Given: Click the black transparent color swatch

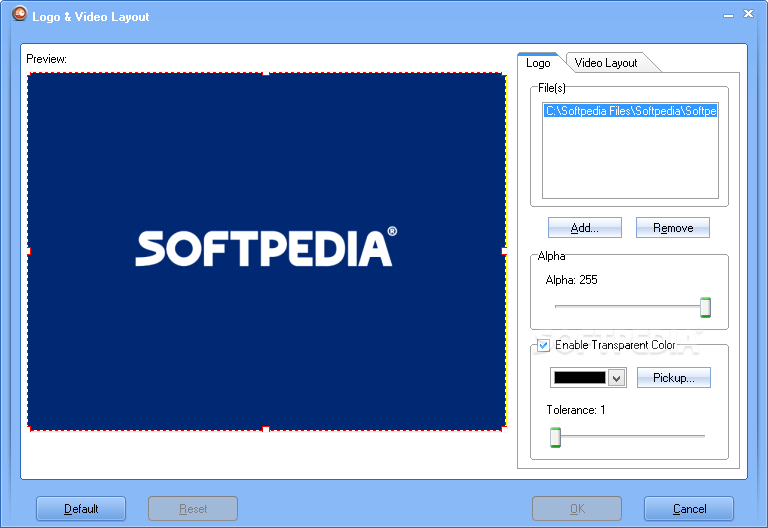Looking at the screenshot, I should tap(579, 378).
